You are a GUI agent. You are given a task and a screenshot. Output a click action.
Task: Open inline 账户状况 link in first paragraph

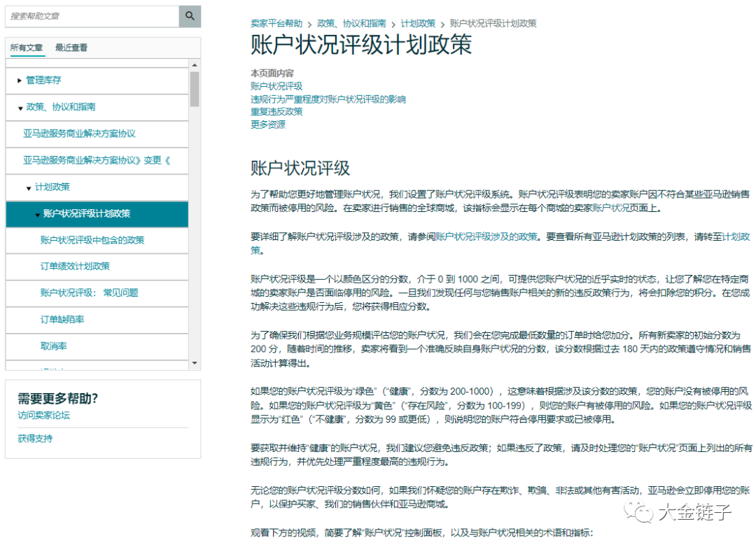[x=610, y=208]
